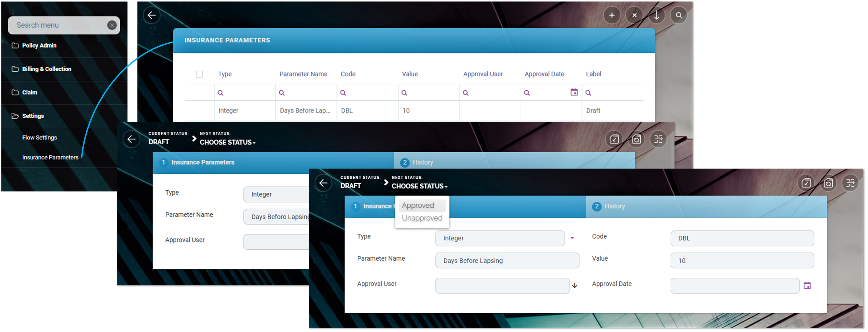Sort by the Approval Date column header
The height and width of the screenshot is (332, 868).
[x=544, y=74]
